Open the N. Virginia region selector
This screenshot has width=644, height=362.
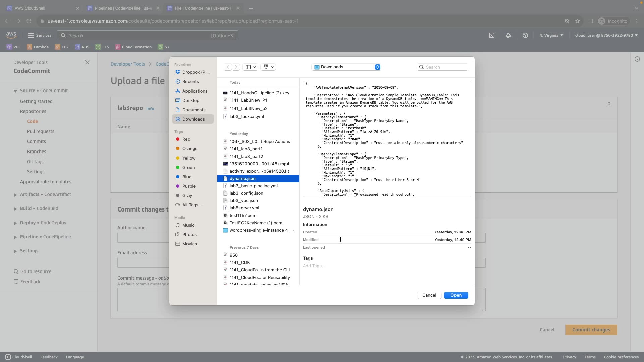(x=551, y=35)
